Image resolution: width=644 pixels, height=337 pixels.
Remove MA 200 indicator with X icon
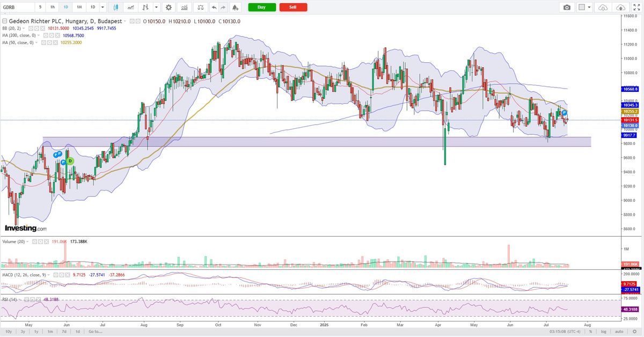point(57,35)
